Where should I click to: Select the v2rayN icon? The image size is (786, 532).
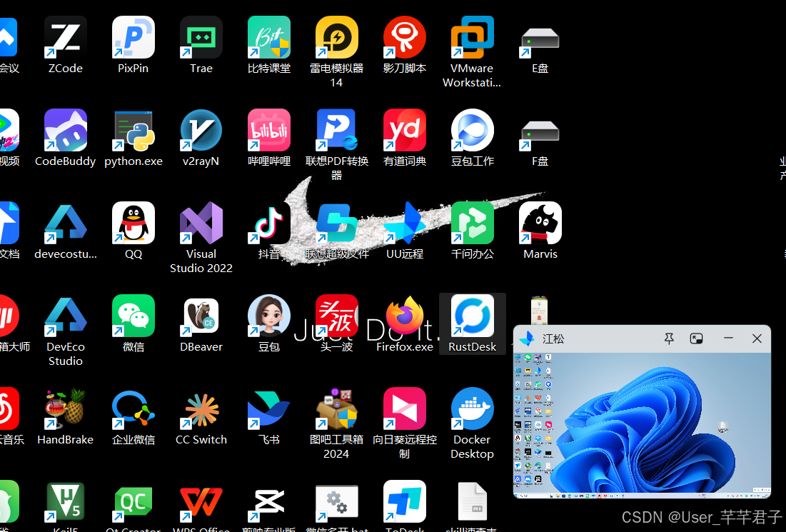201,130
